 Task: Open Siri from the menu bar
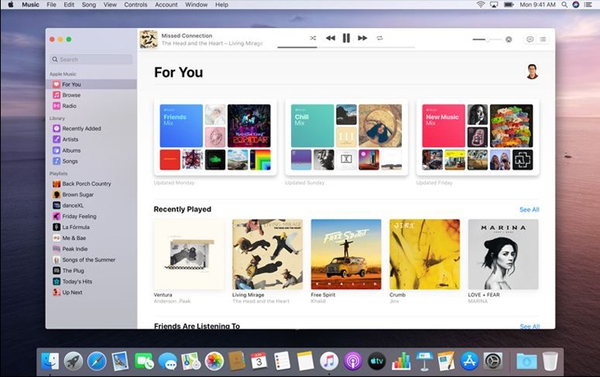576,5
